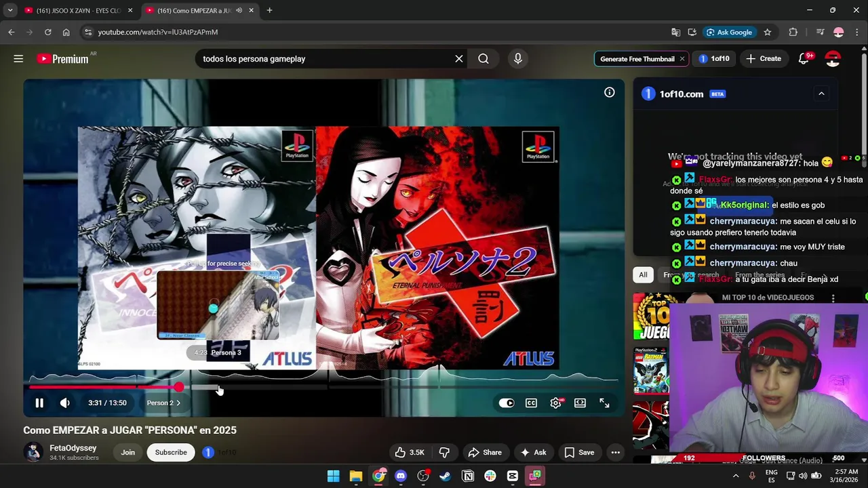Launch Discord from the taskbar
Image resolution: width=868 pixels, height=488 pixels.
tap(401, 476)
